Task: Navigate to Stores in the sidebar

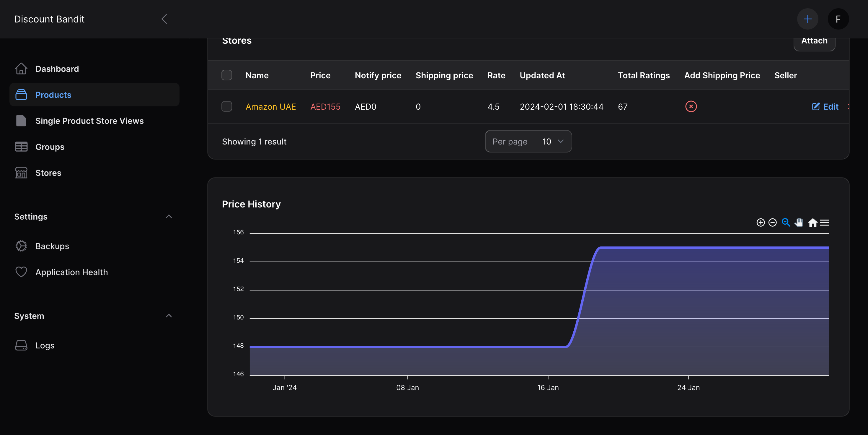Action: pyautogui.click(x=94, y=172)
